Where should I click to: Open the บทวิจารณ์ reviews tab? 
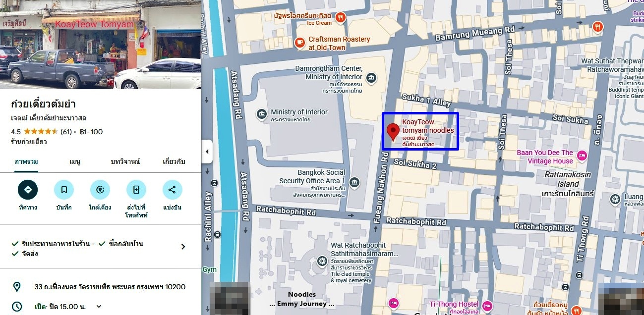click(125, 162)
